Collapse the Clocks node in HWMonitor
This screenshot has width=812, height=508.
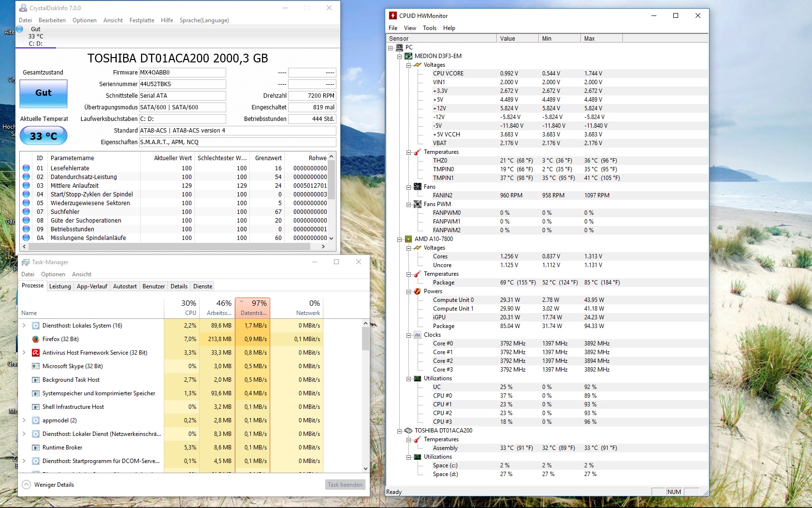(408, 335)
